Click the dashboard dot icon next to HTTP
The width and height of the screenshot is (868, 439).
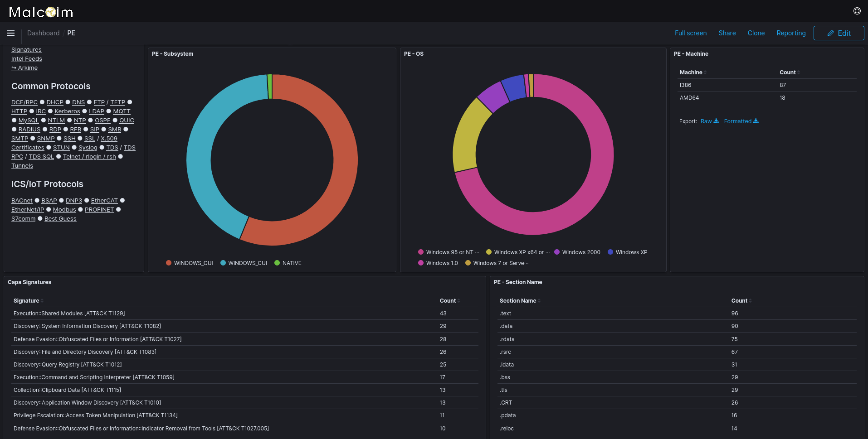coord(31,111)
